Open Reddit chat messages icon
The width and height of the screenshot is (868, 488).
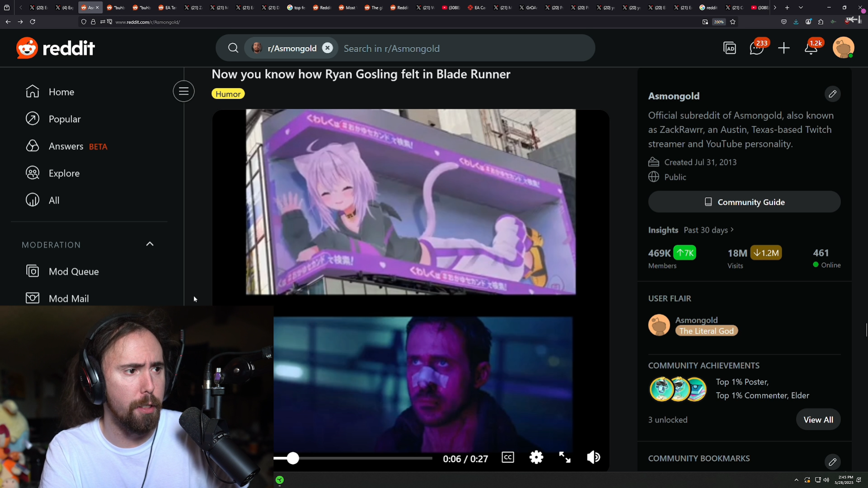pyautogui.click(x=756, y=48)
